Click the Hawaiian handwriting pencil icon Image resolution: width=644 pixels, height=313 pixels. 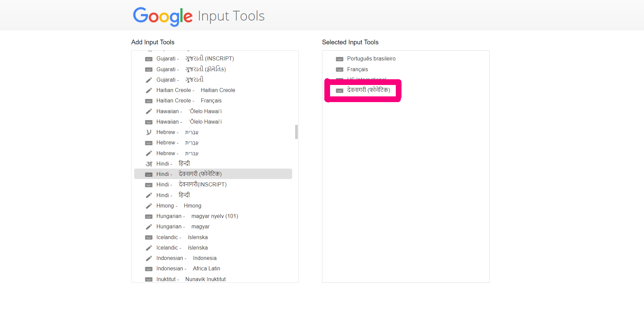click(x=149, y=111)
